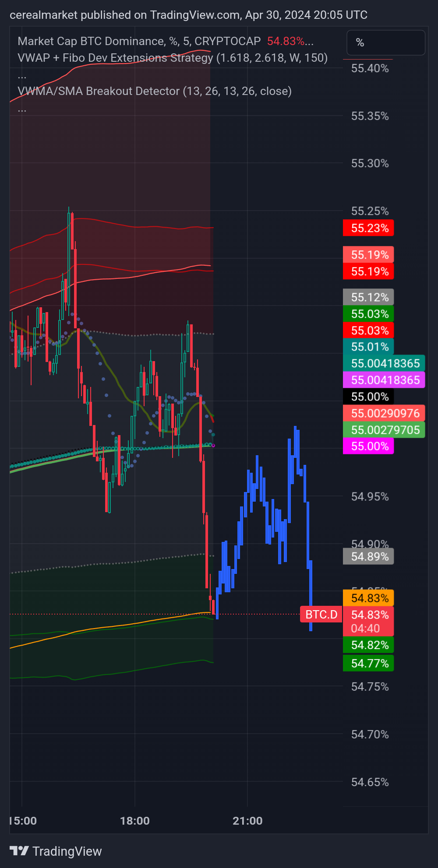
Task: Click the 55.40% price axis tick
Action: [x=370, y=68]
